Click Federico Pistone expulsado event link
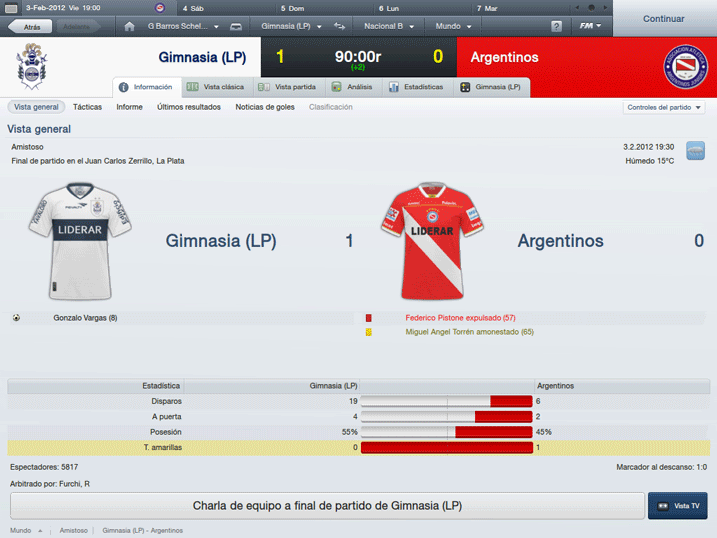 coord(460,318)
